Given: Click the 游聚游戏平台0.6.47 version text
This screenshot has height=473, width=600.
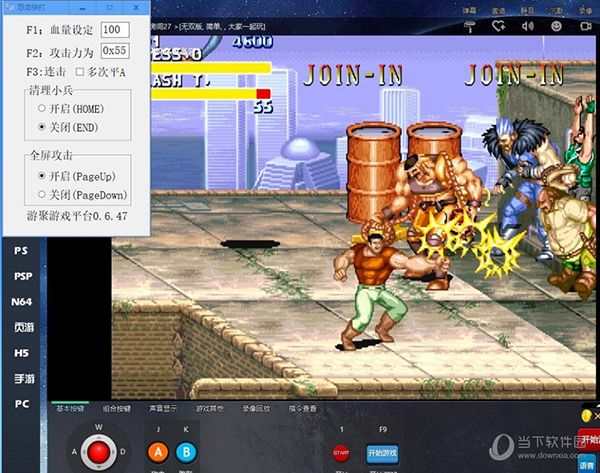Looking at the screenshot, I should [77, 216].
